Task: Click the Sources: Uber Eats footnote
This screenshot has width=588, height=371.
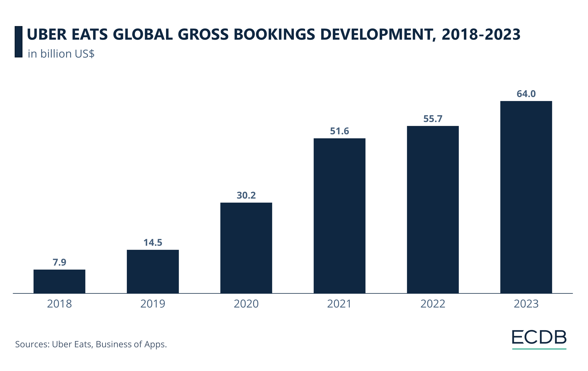Action: 91,344
